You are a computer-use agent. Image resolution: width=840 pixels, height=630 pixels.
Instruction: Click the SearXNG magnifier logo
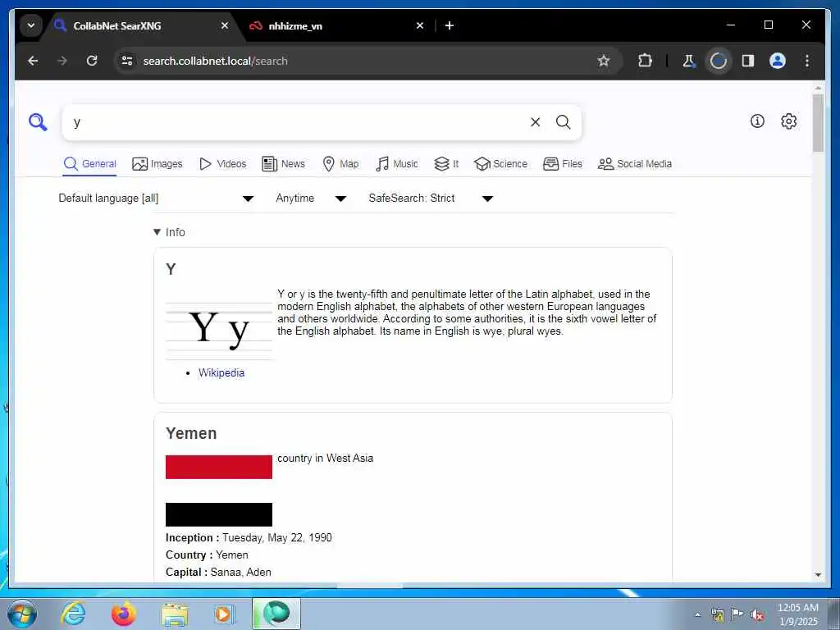tap(38, 122)
